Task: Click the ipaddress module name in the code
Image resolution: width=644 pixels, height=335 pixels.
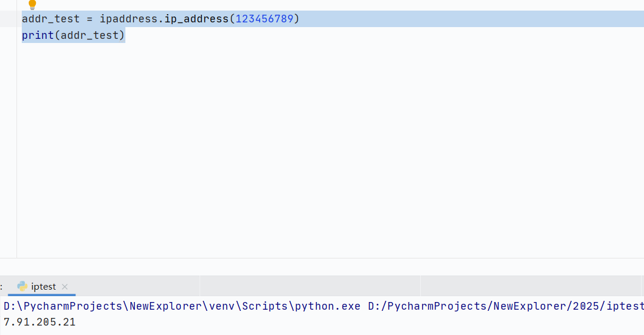Action: pos(127,19)
